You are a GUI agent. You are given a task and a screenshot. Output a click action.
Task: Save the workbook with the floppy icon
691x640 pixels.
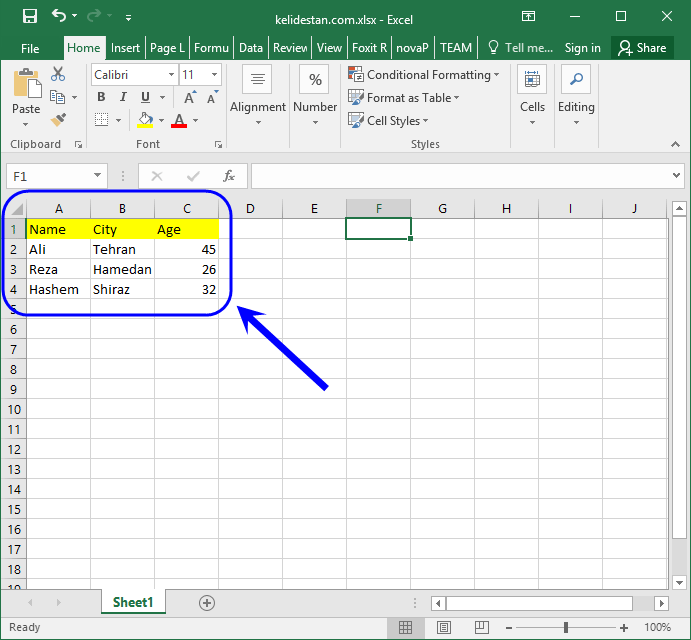[x=30, y=17]
